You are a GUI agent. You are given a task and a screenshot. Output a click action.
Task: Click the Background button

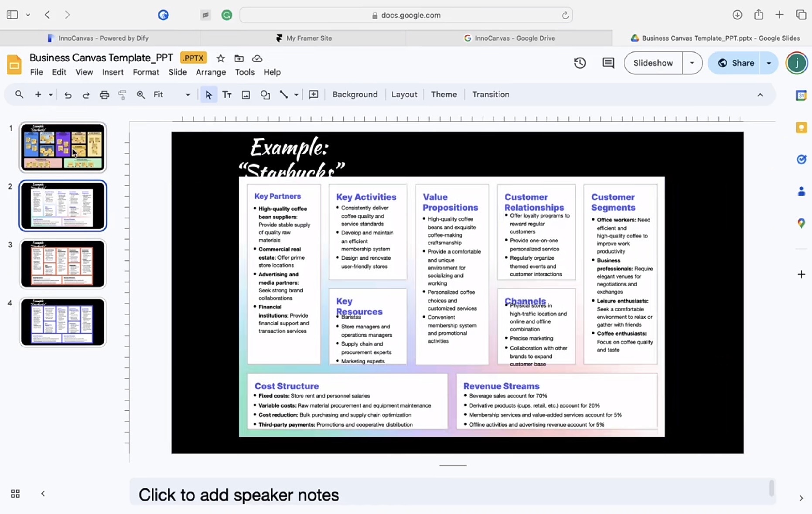click(355, 94)
